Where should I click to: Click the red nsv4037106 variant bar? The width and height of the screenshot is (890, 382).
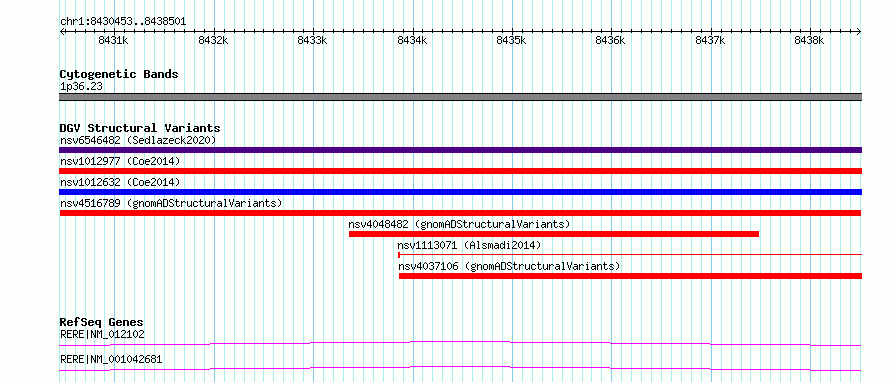(x=631, y=276)
